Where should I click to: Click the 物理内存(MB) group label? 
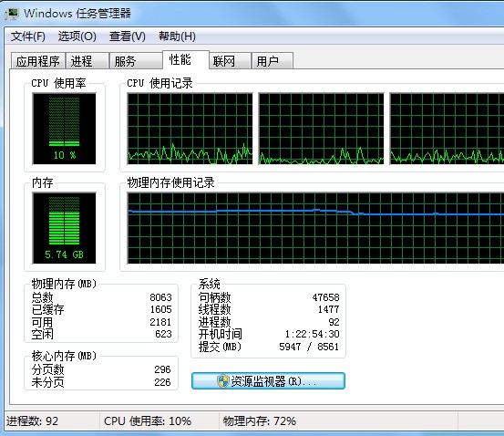pyautogui.click(x=64, y=284)
